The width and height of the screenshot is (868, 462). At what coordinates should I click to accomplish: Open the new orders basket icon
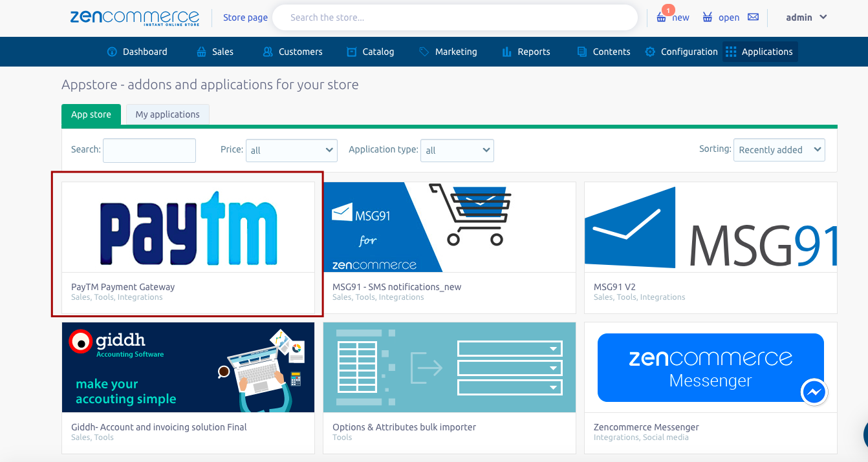pyautogui.click(x=661, y=17)
